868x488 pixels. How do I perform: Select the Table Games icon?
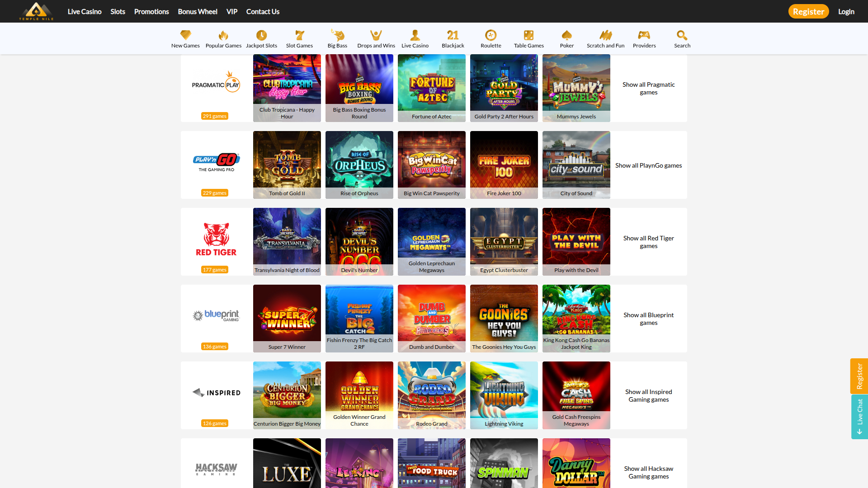point(528,35)
